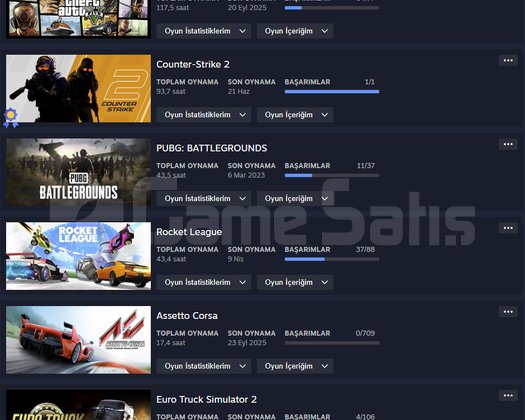The width and height of the screenshot is (525, 420).
Task: Open the Euro Truck Simulator 2 title link
Action: tap(206, 399)
